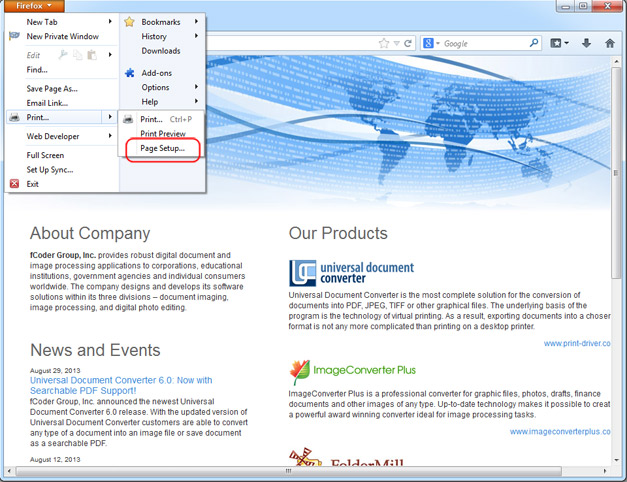Click horizontal scrollbar left arrow
Image resolution: width=627 pixels, height=482 pixels.
[9, 471]
